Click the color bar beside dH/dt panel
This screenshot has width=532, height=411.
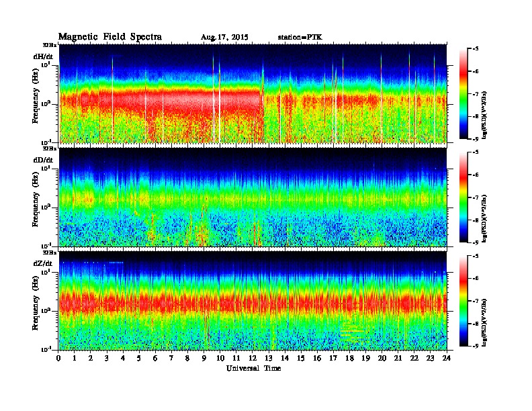[x=463, y=94]
